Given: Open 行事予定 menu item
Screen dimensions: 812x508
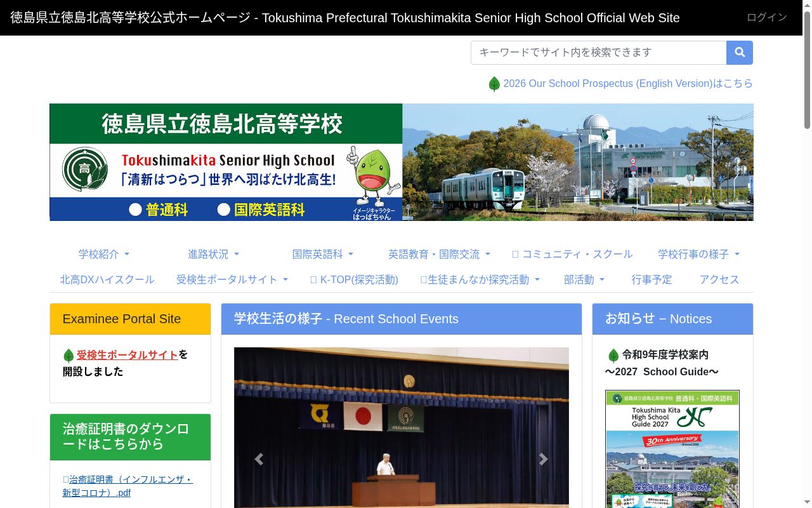Looking at the screenshot, I should click(x=652, y=279).
